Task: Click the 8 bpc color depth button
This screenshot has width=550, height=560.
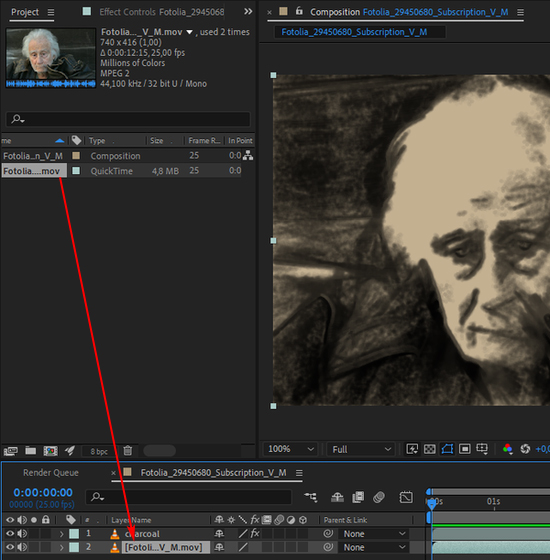Action: [99, 451]
